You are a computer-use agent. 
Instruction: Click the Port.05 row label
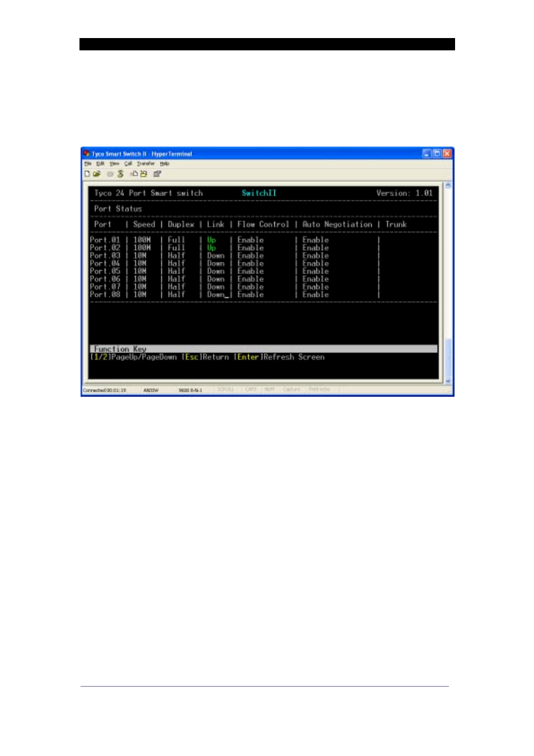point(105,271)
